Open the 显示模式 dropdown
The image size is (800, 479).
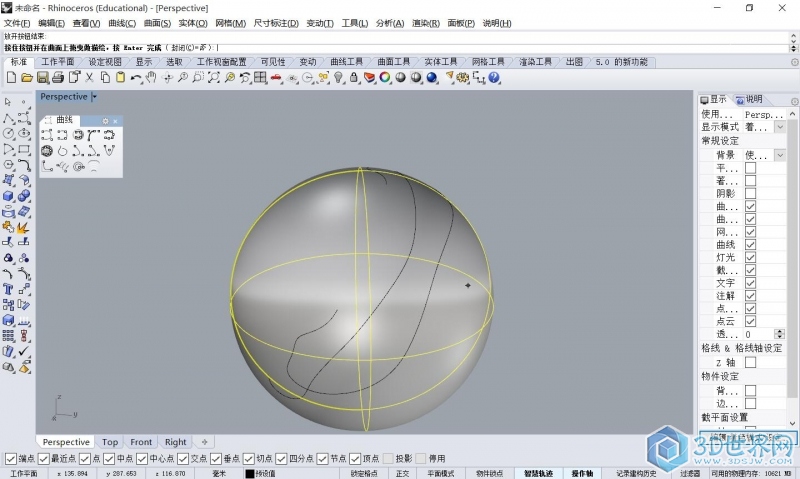tap(780, 127)
